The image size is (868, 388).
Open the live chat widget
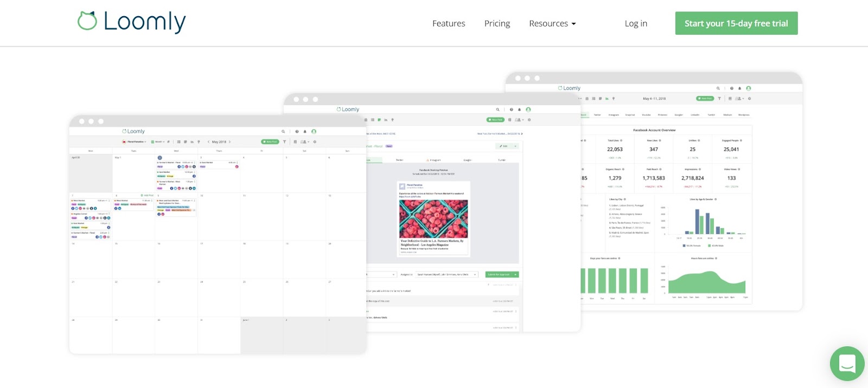(847, 363)
